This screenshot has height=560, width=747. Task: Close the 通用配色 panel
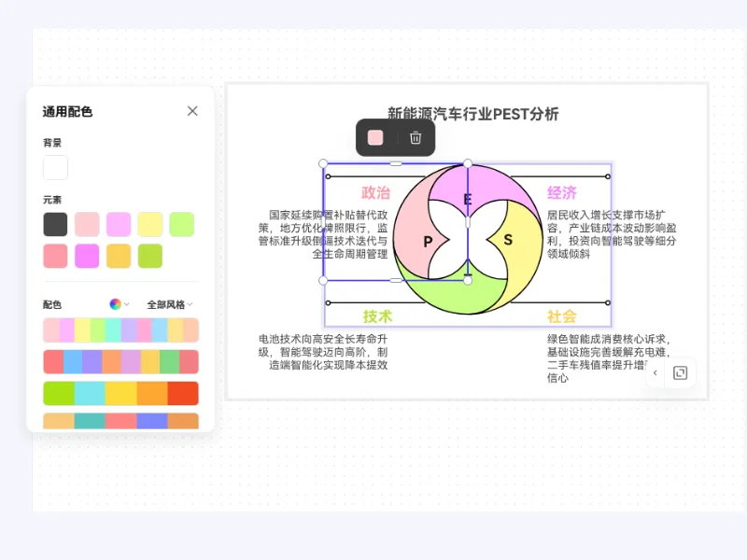[x=192, y=111]
